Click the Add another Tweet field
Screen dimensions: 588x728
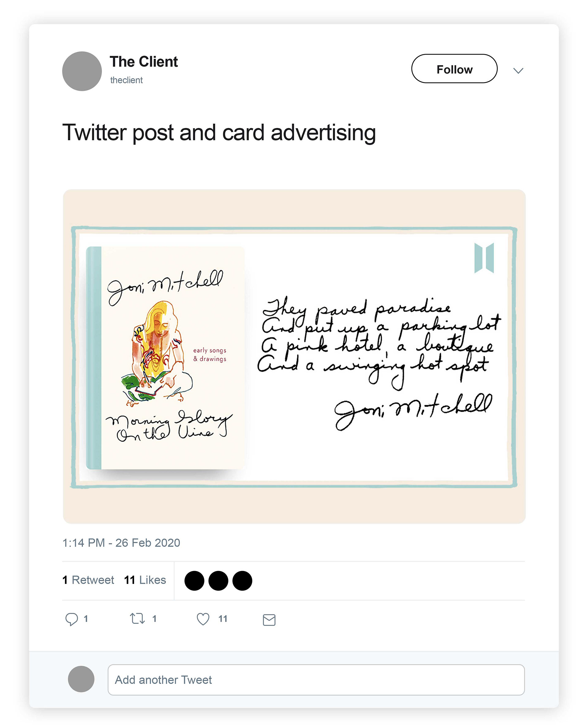[x=316, y=680]
